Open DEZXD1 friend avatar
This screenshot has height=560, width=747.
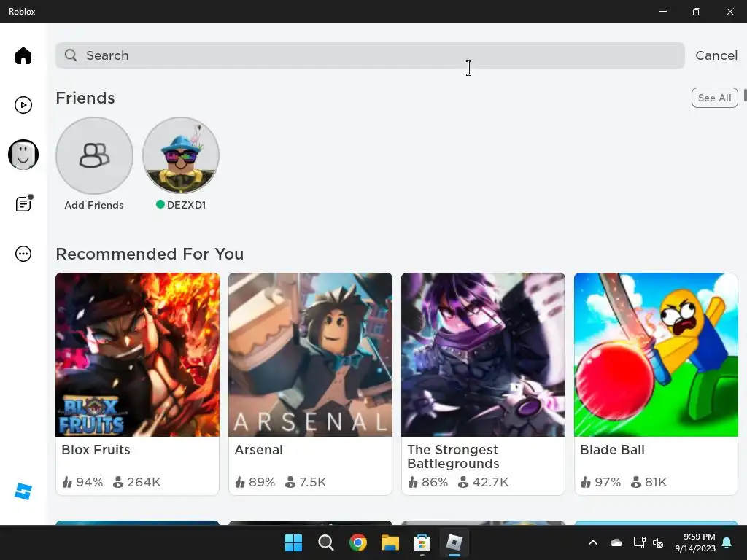pos(181,155)
